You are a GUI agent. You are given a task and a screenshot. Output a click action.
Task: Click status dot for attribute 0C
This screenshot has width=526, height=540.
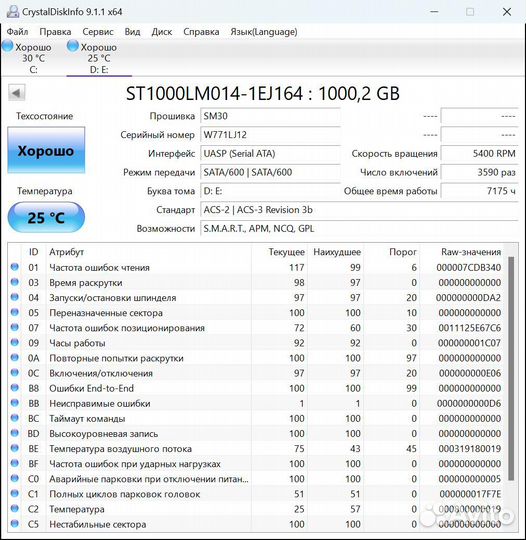tap(14, 373)
